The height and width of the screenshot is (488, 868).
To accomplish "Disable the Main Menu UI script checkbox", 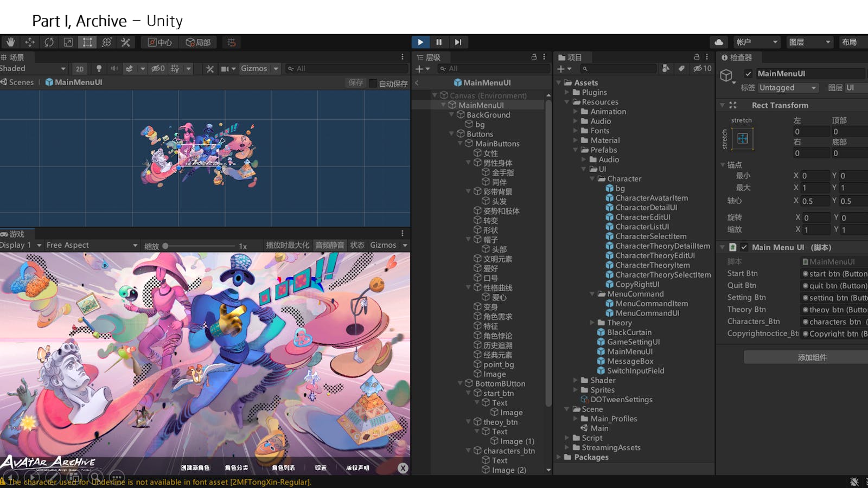I will (744, 247).
